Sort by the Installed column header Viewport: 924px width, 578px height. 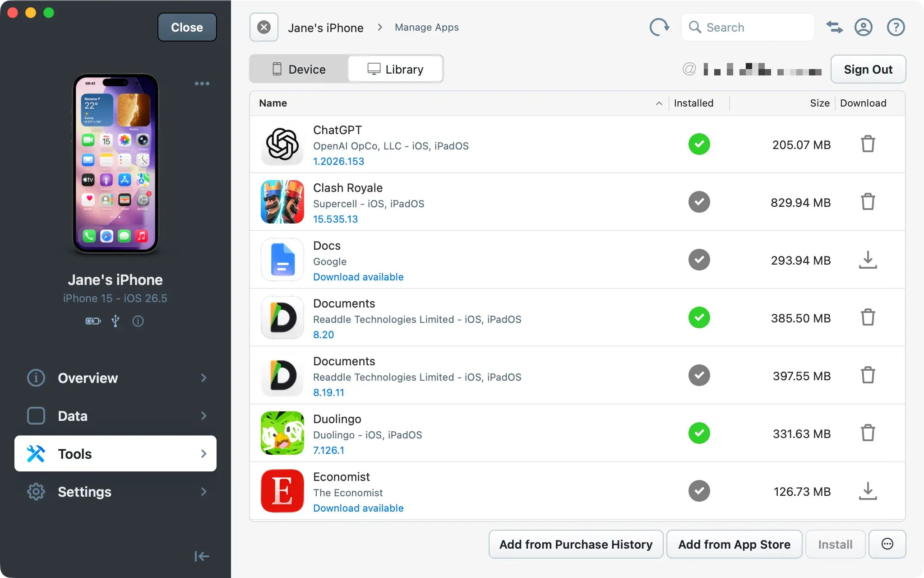point(693,103)
